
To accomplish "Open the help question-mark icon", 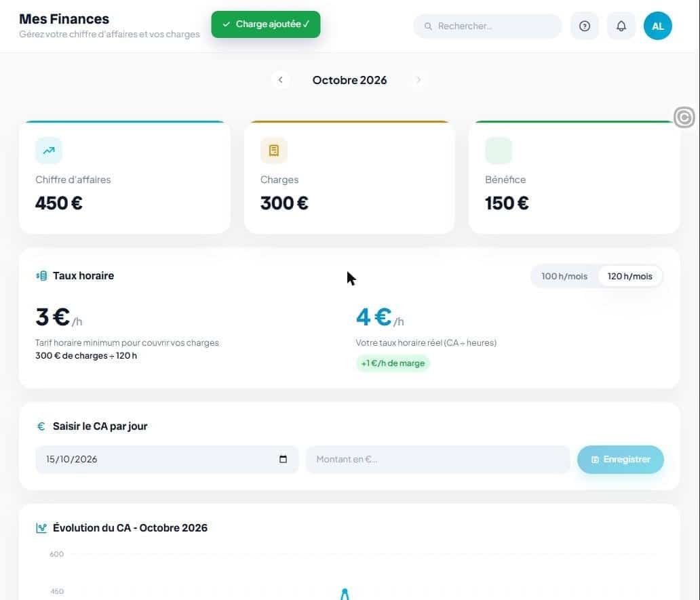I will 585,26.
